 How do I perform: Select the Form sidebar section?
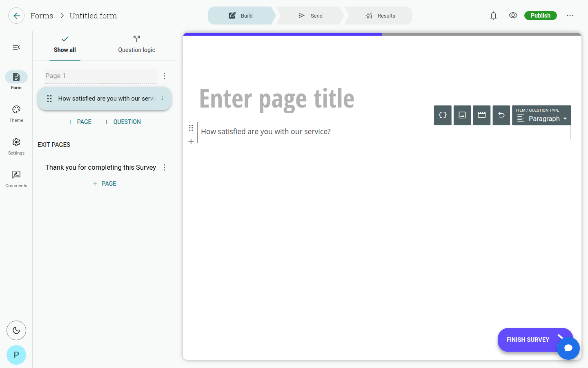[16, 80]
